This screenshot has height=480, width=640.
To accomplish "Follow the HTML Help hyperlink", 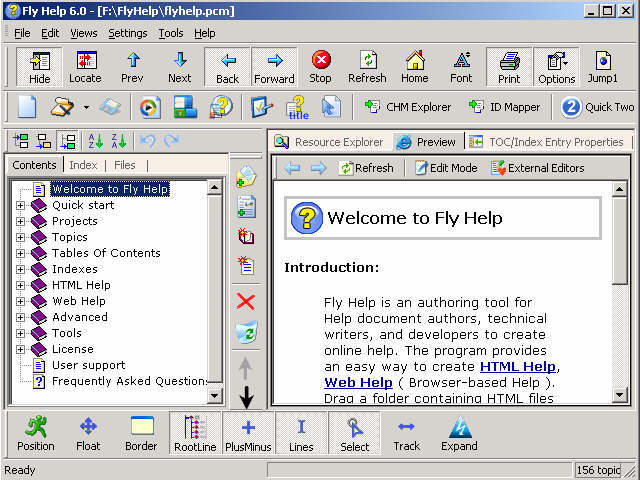I will (518, 367).
